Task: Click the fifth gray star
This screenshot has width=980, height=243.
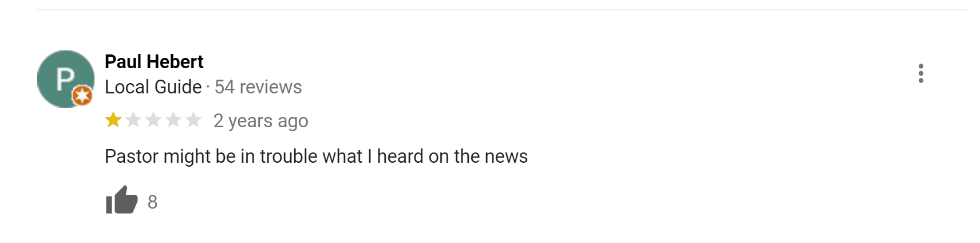Action: tap(193, 120)
